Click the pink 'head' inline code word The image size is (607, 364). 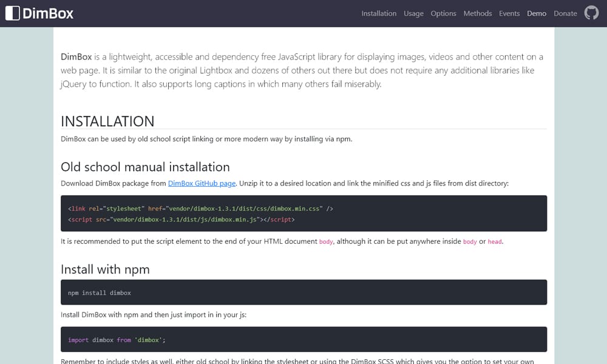coord(494,242)
